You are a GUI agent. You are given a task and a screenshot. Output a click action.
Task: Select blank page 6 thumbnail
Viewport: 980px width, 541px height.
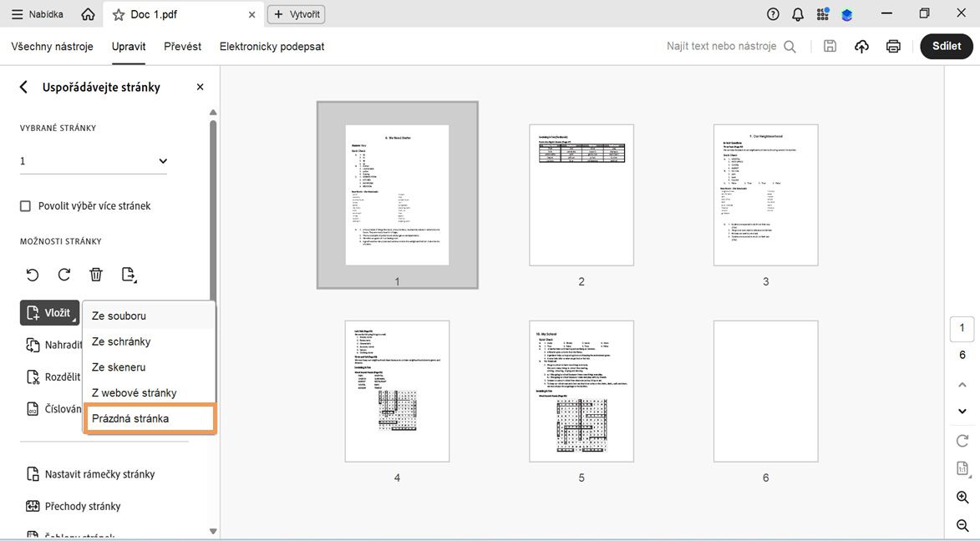click(765, 391)
